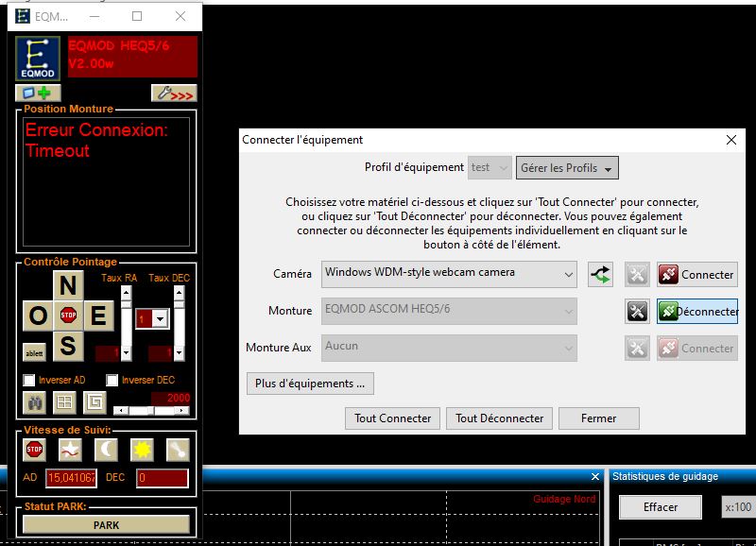Viewport: 756px width, 546px height.
Task: Open the slew rate preset dropdown
Action: (160, 318)
